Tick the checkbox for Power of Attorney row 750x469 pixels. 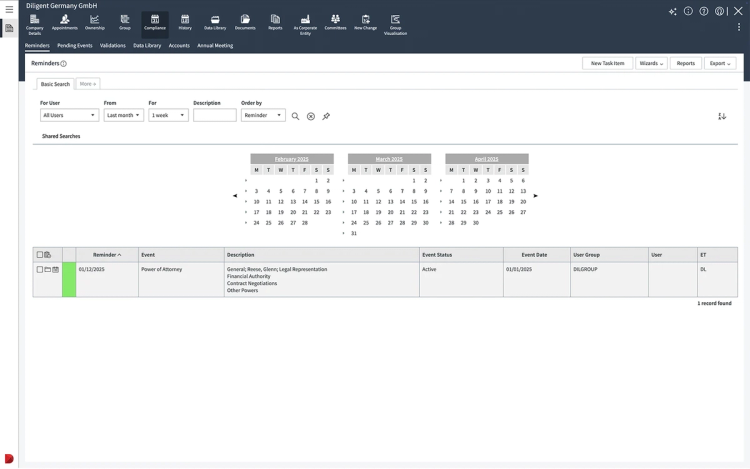click(x=40, y=270)
